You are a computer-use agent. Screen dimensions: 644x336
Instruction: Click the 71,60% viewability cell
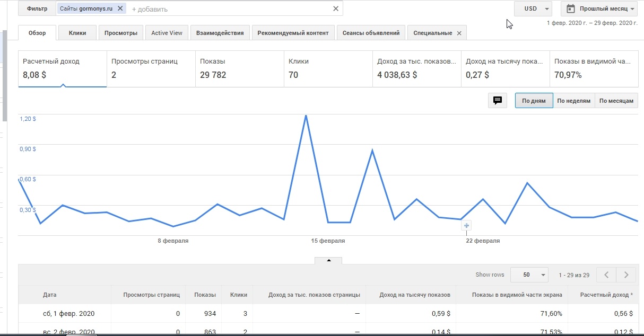coord(551,314)
